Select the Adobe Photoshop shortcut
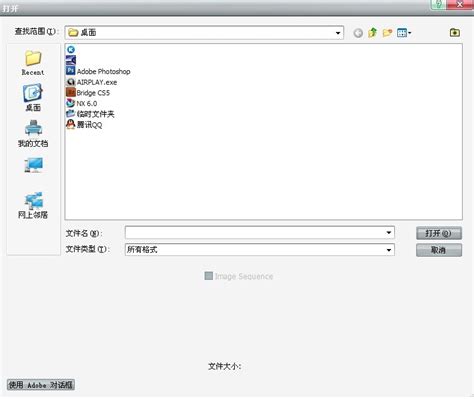 (x=98, y=71)
